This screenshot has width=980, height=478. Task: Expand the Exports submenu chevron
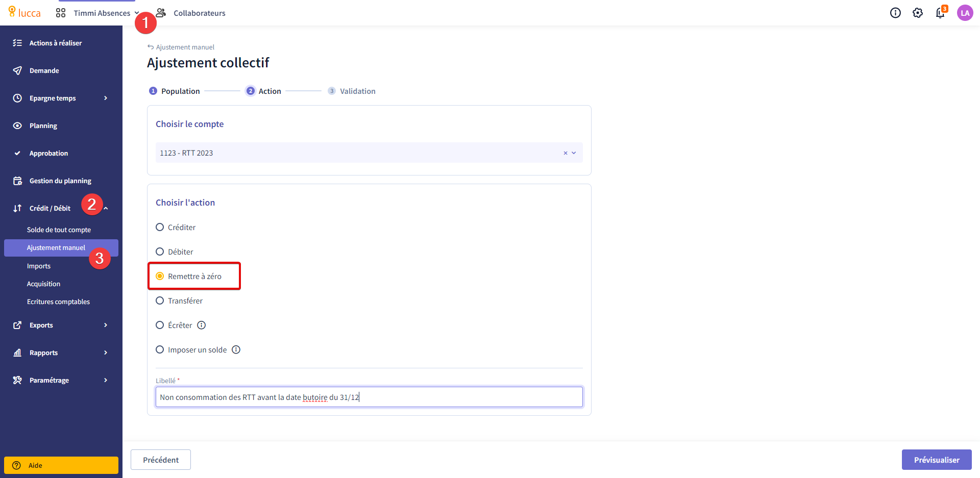pyautogui.click(x=106, y=325)
